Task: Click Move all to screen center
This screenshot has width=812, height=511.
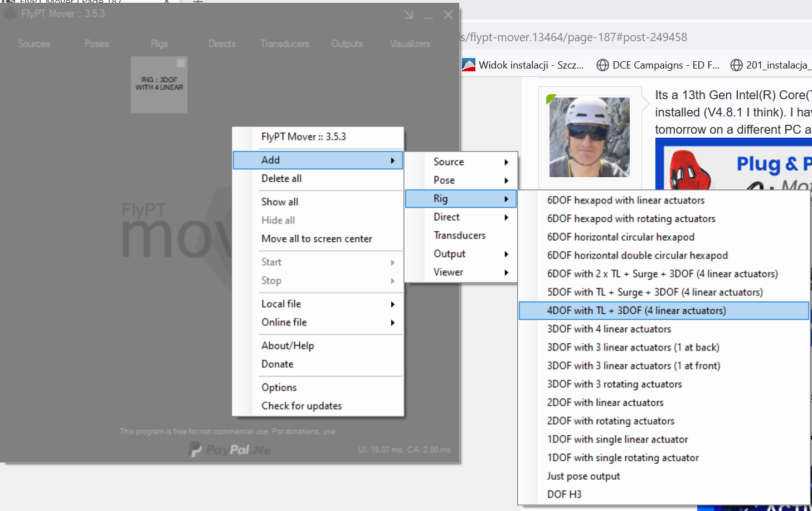Action: pos(318,239)
